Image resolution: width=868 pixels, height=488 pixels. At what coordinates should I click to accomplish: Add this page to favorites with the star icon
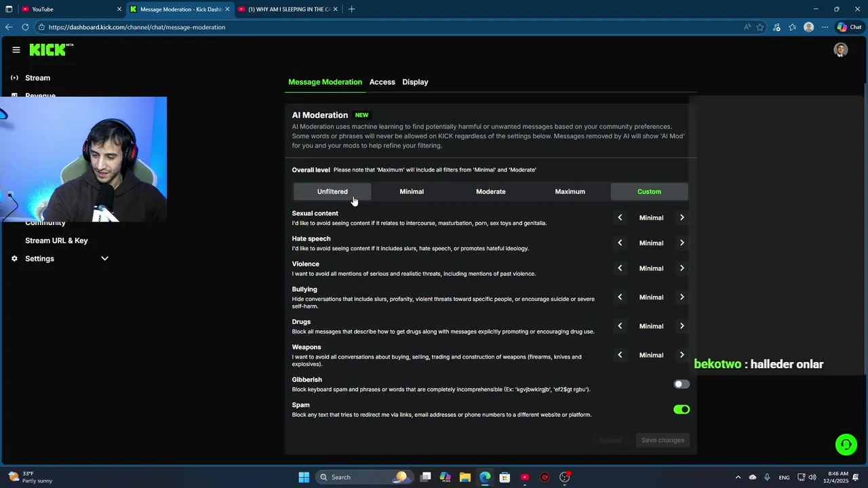click(x=760, y=27)
